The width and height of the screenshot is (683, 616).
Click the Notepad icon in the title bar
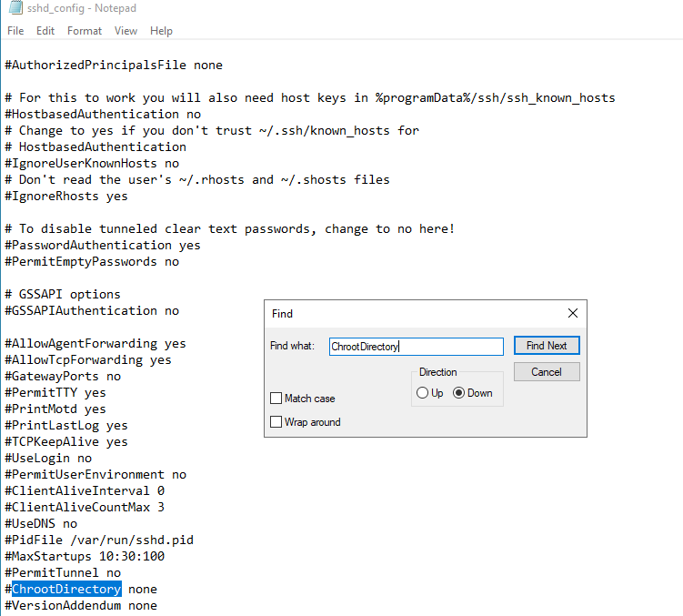(15, 7)
